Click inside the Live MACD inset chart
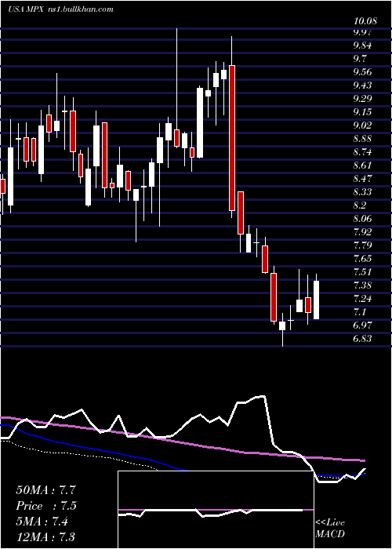This screenshot has height=549, width=392. (x=216, y=510)
